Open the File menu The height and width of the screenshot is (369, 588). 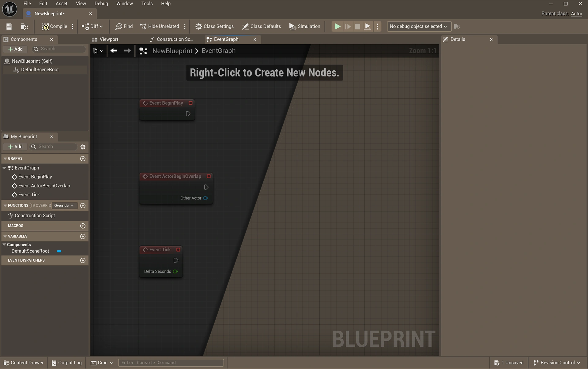[27, 4]
